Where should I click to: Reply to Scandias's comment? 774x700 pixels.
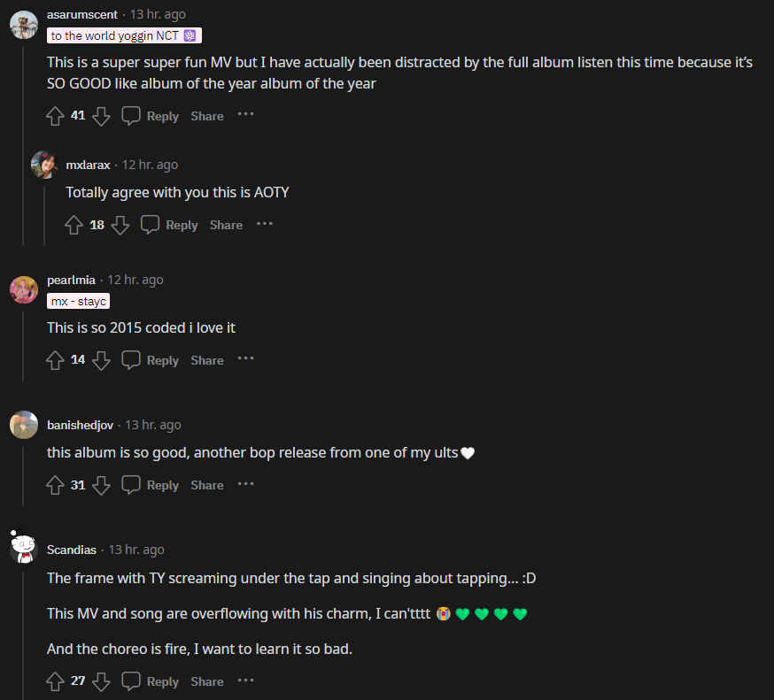click(x=151, y=681)
